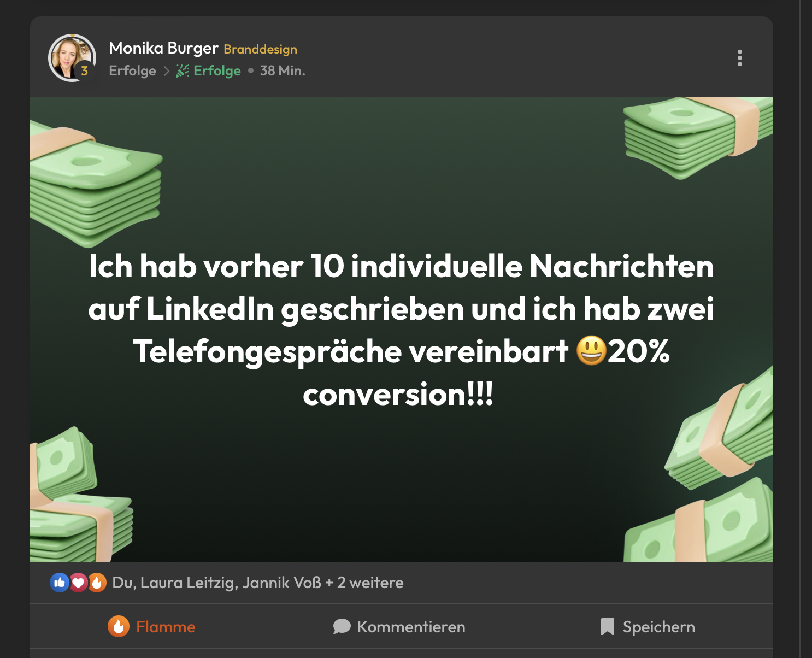
Task: Click the bookmark save icon
Action: (x=608, y=626)
